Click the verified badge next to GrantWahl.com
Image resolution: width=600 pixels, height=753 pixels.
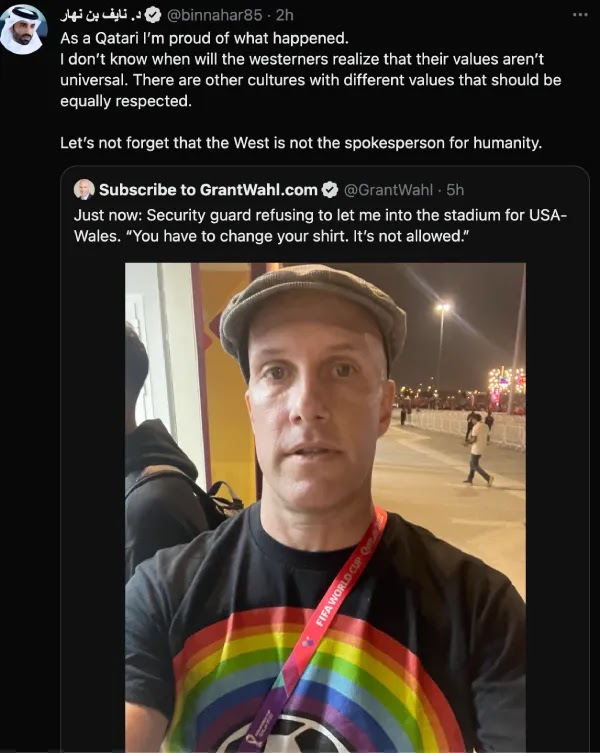point(330,190)
